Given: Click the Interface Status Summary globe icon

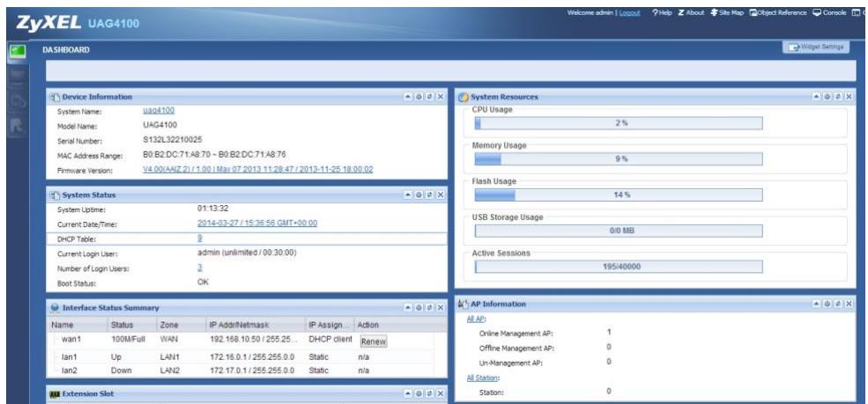Looking at the screenshot, I should pyautogui.click(x=55, y=308).
